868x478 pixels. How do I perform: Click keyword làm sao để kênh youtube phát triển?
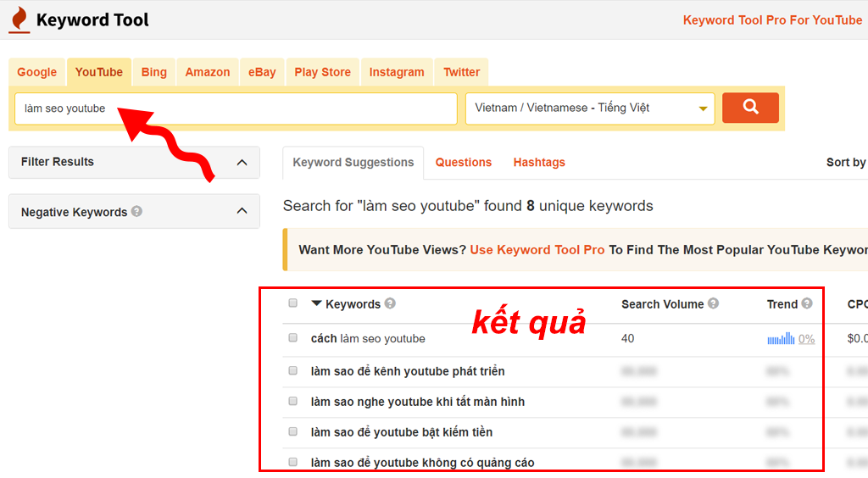408,370
